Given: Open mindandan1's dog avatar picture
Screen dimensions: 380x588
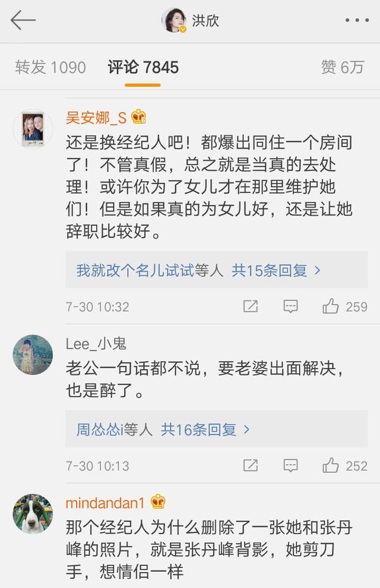Looking at the screenshot, I should 33,514.
